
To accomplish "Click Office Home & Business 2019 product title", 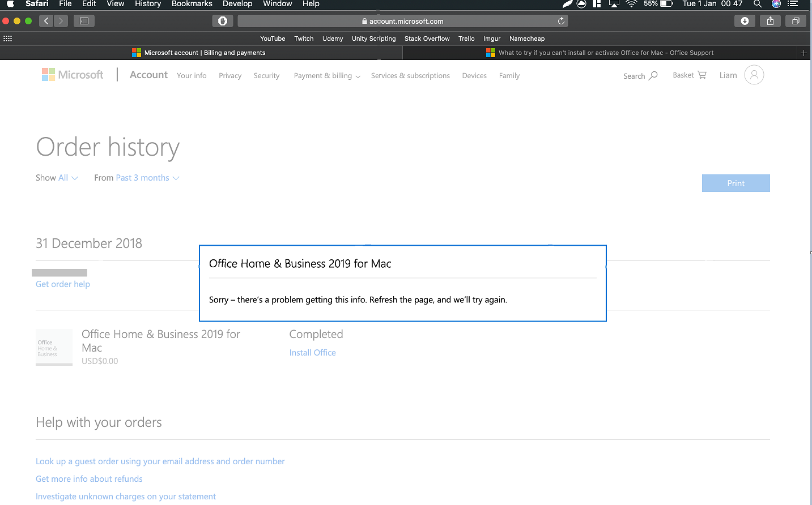I will click(x=161, y=341).
